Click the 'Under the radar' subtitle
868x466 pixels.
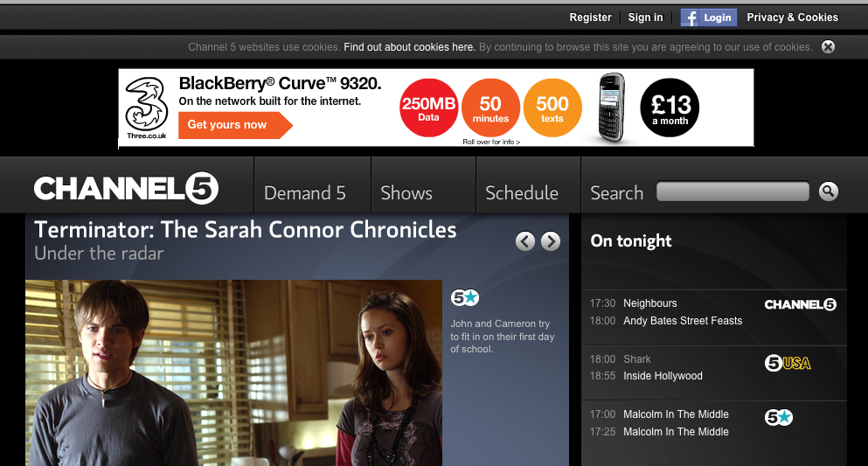(99, 254)
